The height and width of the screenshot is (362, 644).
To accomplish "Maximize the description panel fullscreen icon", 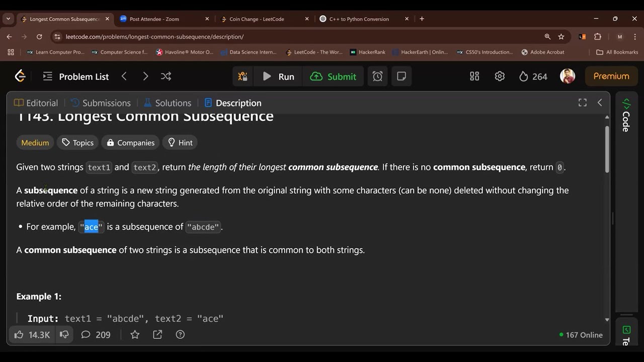I will pyautogui.click(x=583, y=103).
